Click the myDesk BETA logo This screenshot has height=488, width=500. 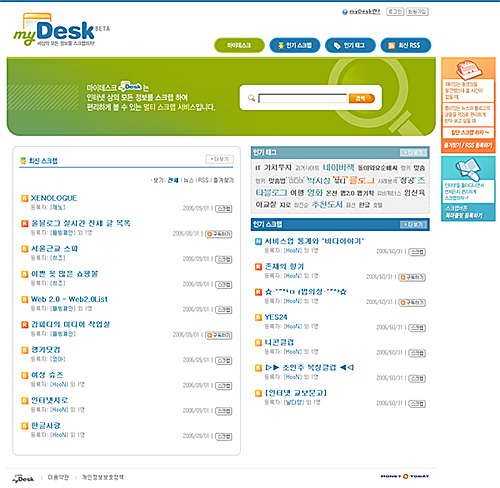61,30
